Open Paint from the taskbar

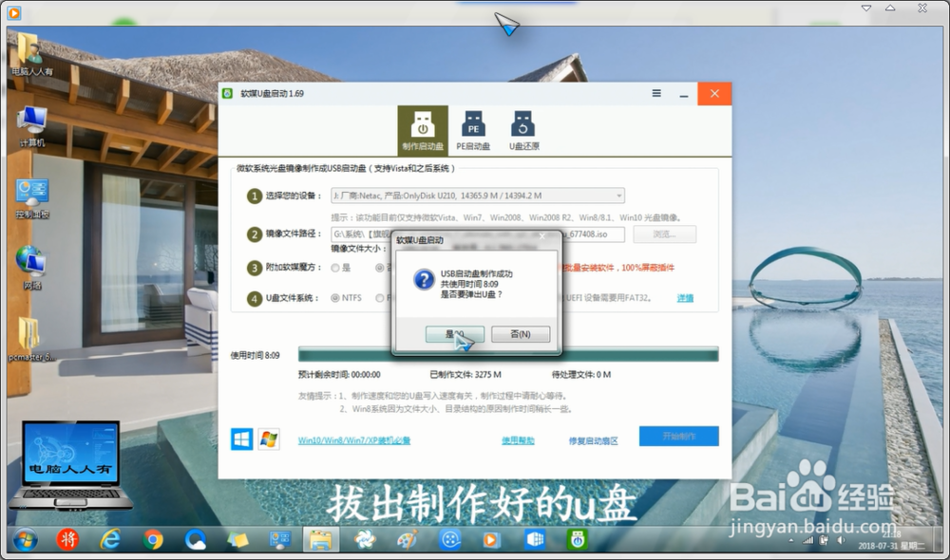(x=408, y=539)
